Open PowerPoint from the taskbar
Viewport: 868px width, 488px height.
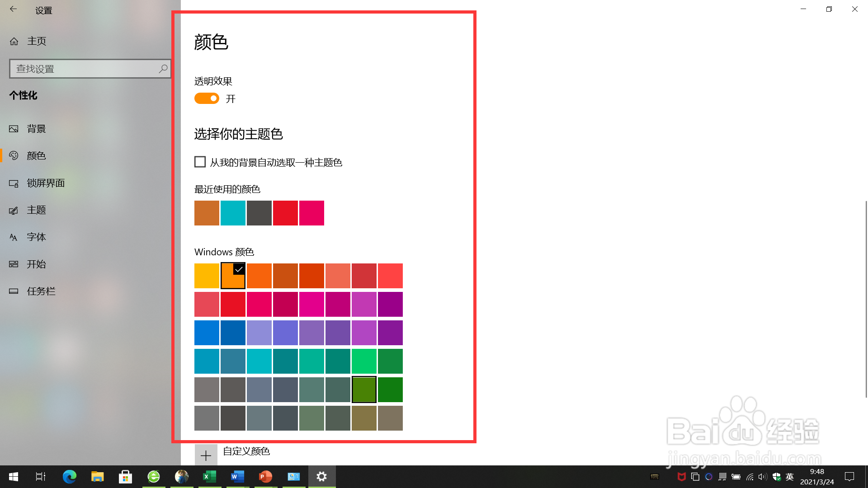pos(265,476)
